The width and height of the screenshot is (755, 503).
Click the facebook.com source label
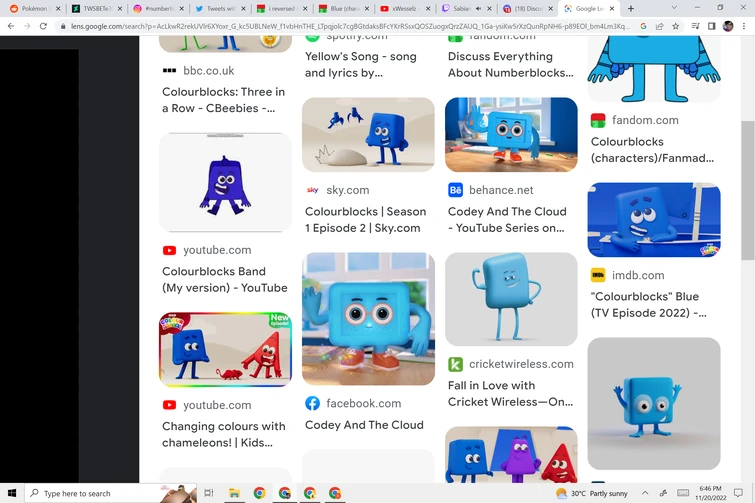click(364, 403)
